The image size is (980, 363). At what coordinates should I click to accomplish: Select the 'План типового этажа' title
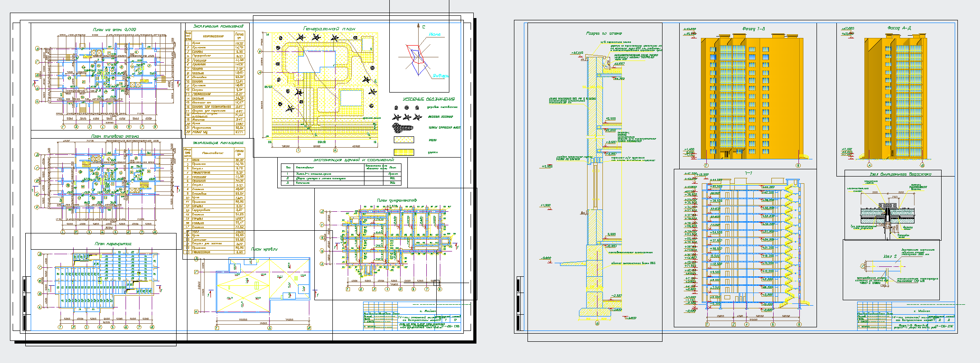(115, 136)
